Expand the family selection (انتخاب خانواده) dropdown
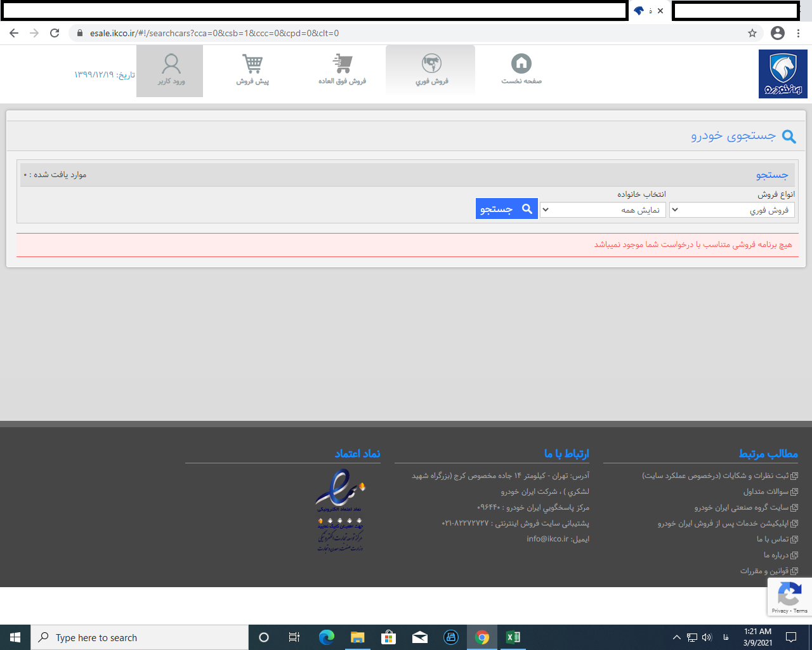The image size is (812, 650). click(x=603, y=210)
